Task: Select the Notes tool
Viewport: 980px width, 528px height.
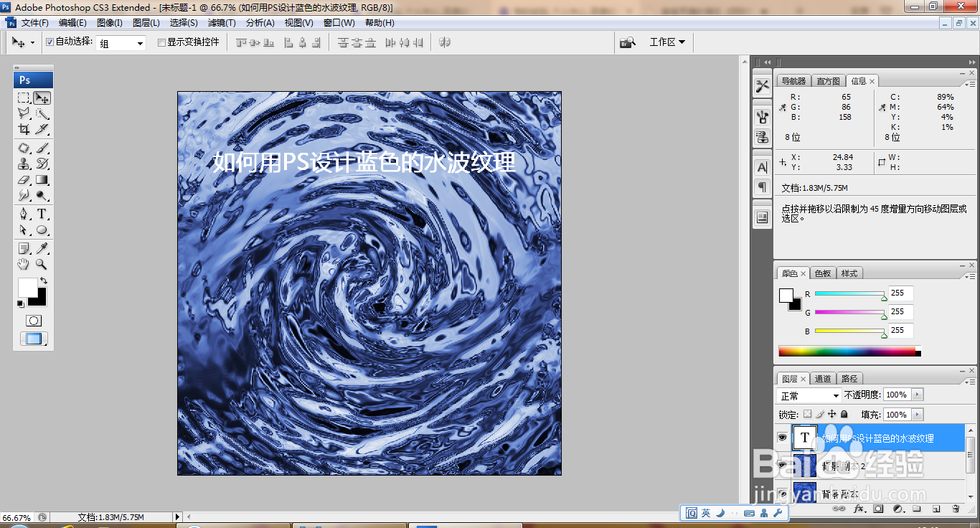Action: (x=24, y=248)
